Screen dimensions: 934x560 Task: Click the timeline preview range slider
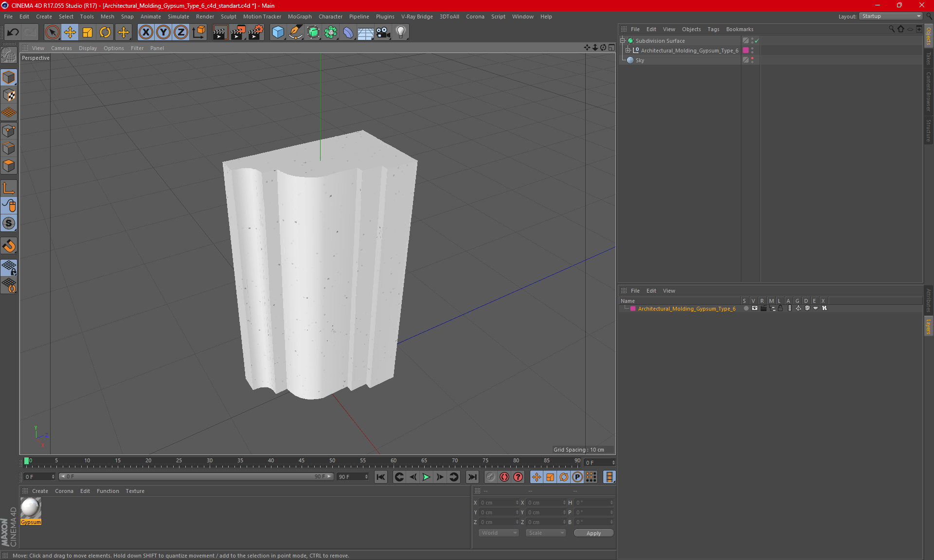[x=196, y=476]
